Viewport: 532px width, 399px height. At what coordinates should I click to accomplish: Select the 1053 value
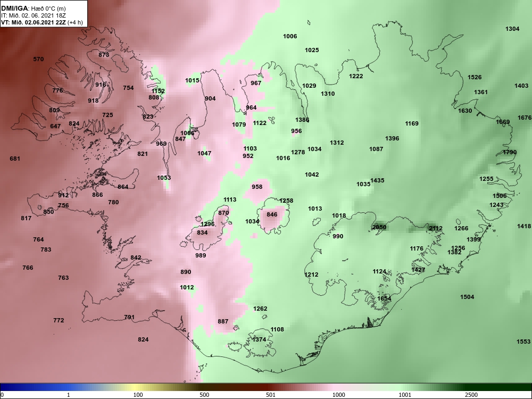click(x=164, y=178)
